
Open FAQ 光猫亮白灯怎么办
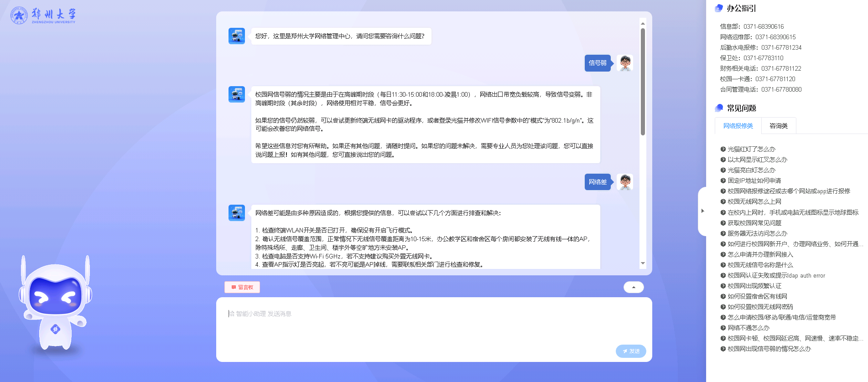[x=751, y=170]
